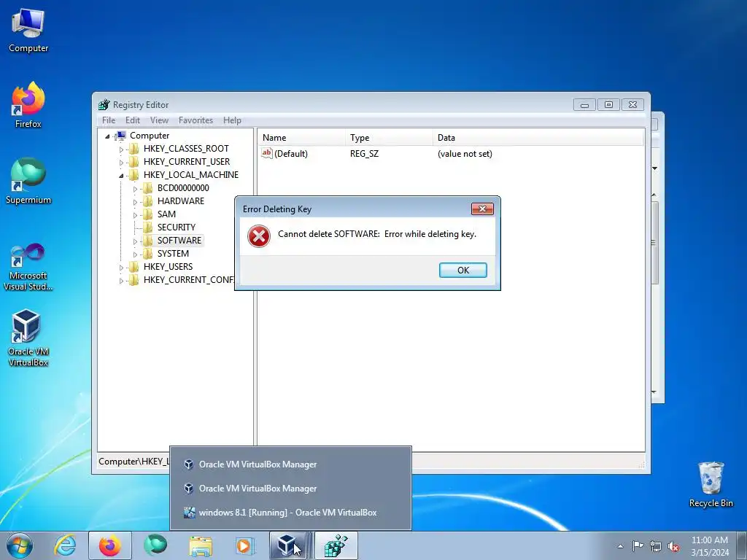Click the Registry Editor title bar icon
747x560 pixels.
click(x=104, y=105)
